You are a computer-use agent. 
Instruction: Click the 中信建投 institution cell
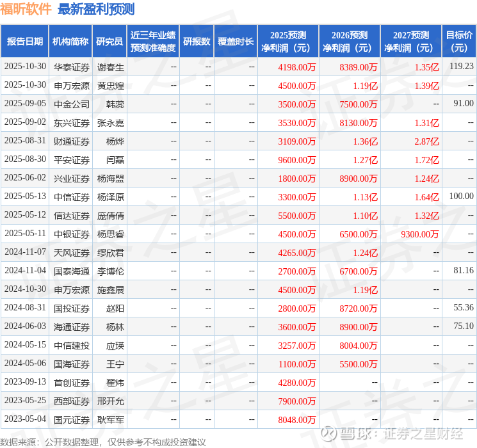click(x=72, y=346)
